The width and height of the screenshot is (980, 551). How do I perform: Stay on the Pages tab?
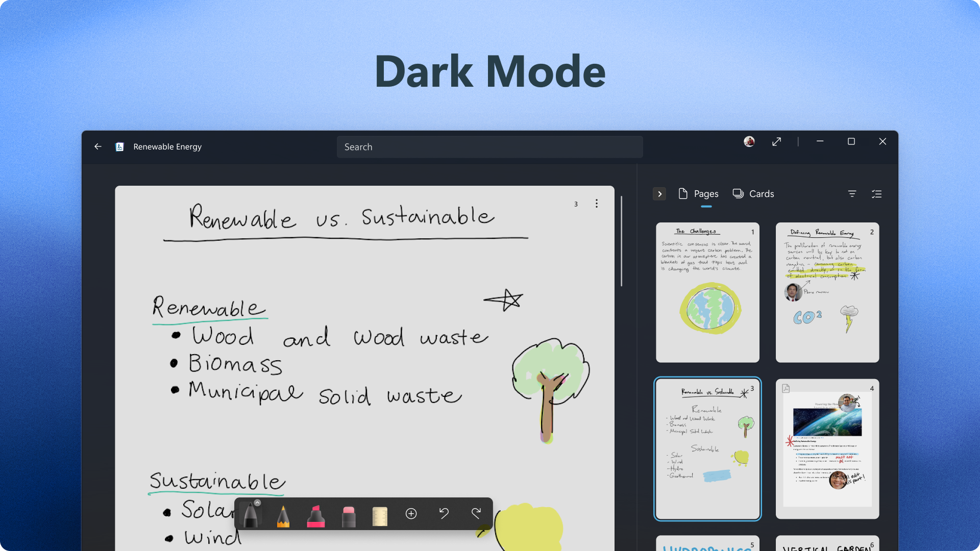[698, 194]
